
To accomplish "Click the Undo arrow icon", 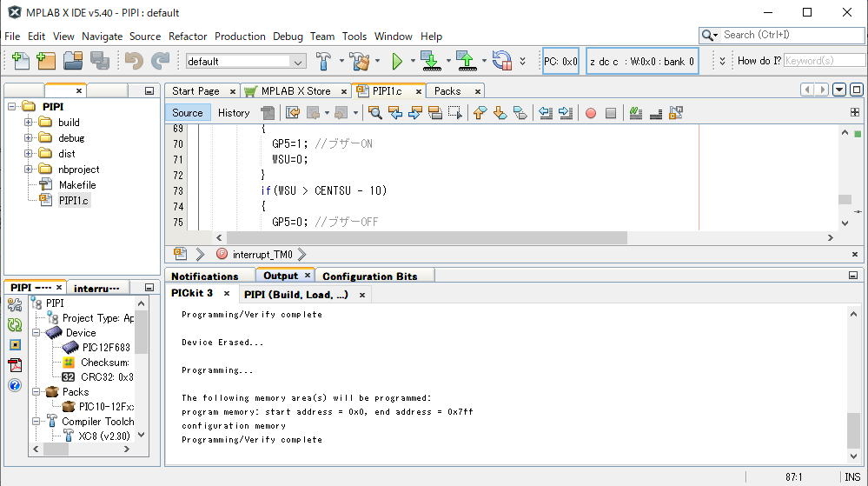I will coord(134,60).
